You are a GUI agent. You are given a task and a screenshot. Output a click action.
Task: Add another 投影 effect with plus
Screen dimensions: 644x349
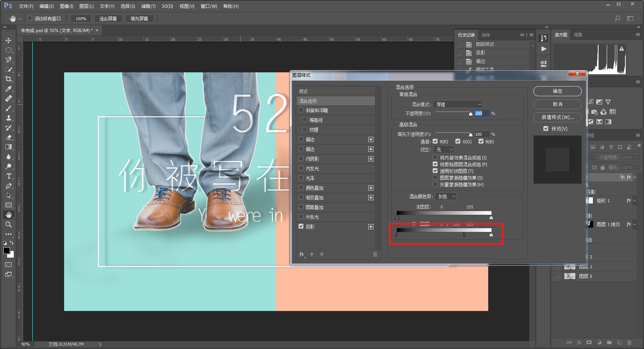coord(371,227)
